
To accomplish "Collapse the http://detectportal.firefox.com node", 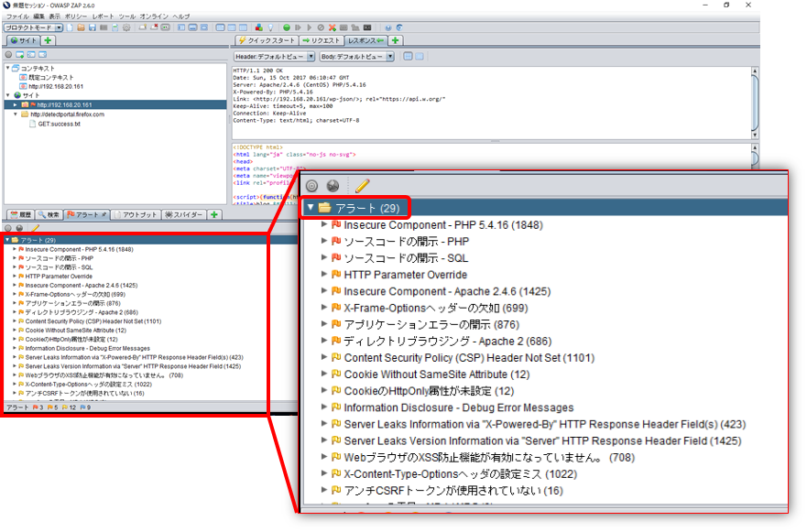I will (15, 114).
